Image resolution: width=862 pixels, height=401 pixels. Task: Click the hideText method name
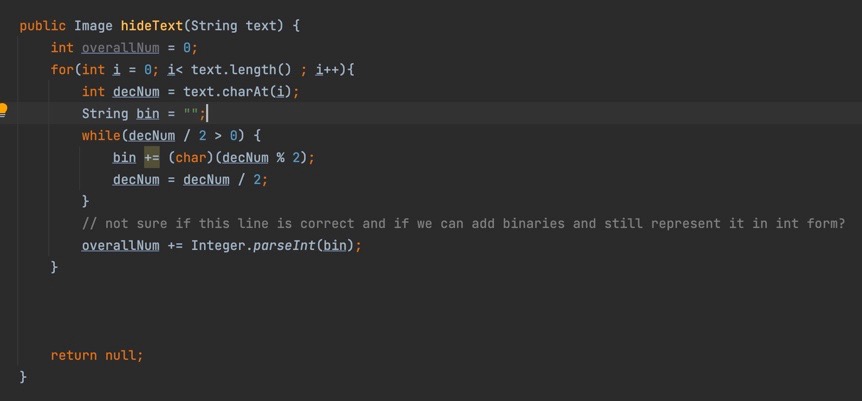tap(152, 25)
